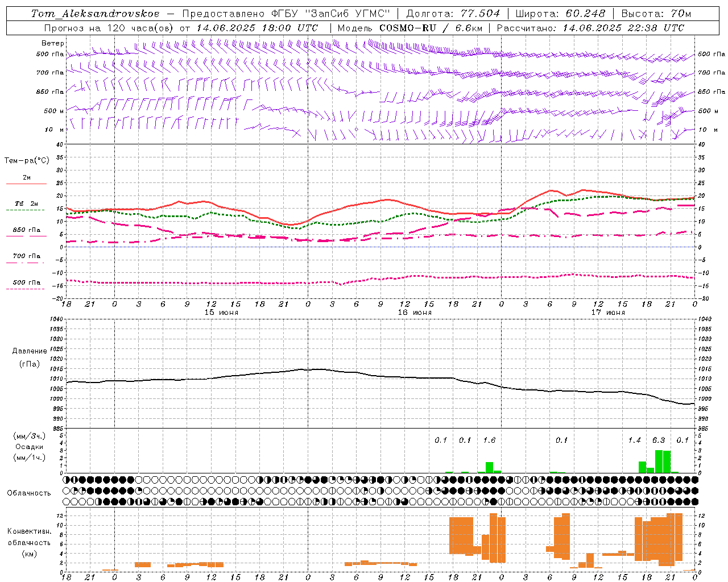Screen dimensions: 728x582
Task: Click the forecast length text Прогноз на 120 часа(ов)
Action: pyautogui.click(x=110, y=28)
